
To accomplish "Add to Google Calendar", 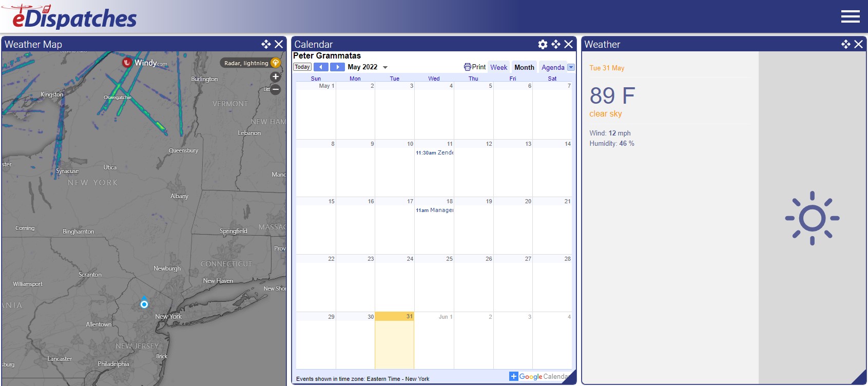I will pos(539,376).
